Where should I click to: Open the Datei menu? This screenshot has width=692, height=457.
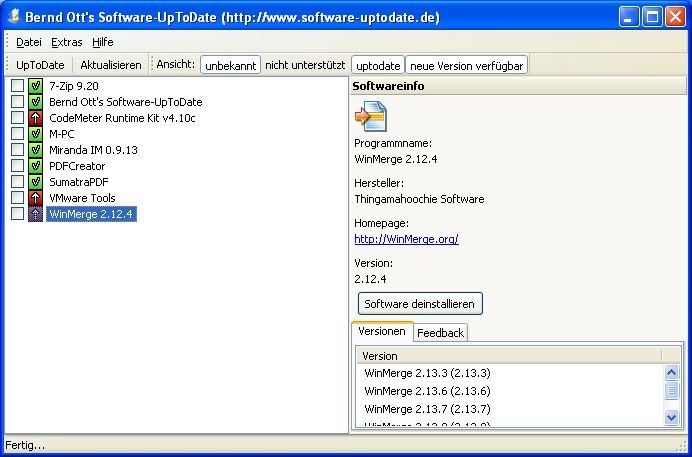point(29,42)
